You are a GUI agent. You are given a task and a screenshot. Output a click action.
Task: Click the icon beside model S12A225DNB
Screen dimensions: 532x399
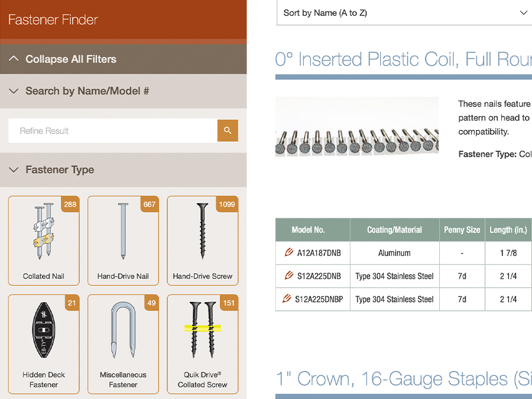tap(289, 276)
